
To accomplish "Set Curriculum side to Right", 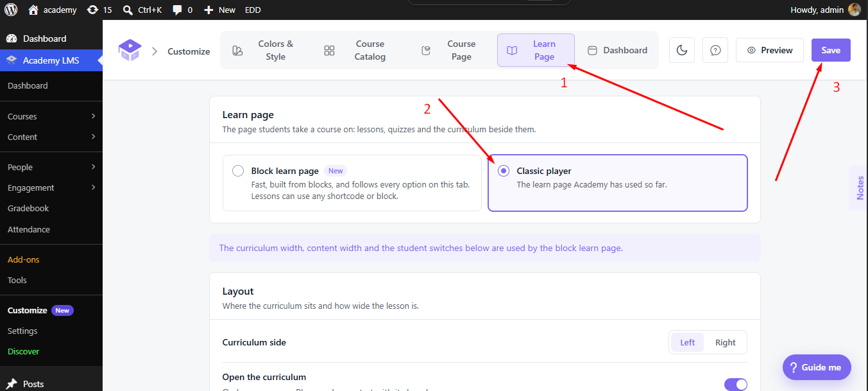I will click(726, 342).
